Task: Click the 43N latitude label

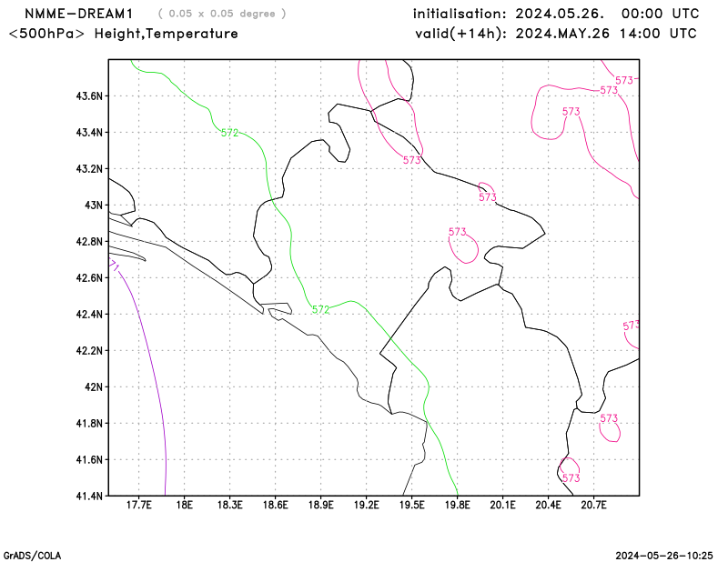Action: click(x=94, y=206)
